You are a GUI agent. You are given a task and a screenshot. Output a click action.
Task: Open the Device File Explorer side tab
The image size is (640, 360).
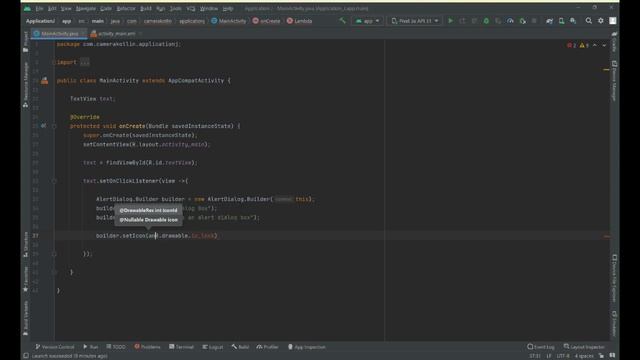coord(614,278)
